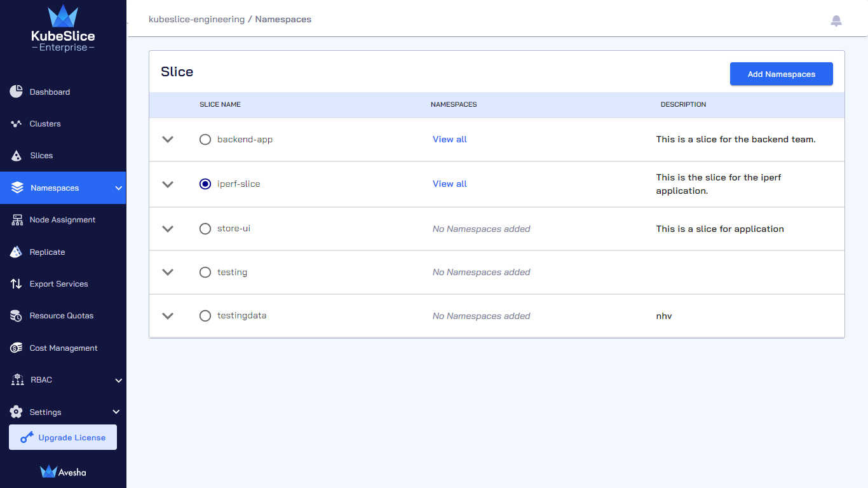This screenshot has width=868, height=488.
Task: Select the iperf-slice radio button
Action: (x=205, y=184)
